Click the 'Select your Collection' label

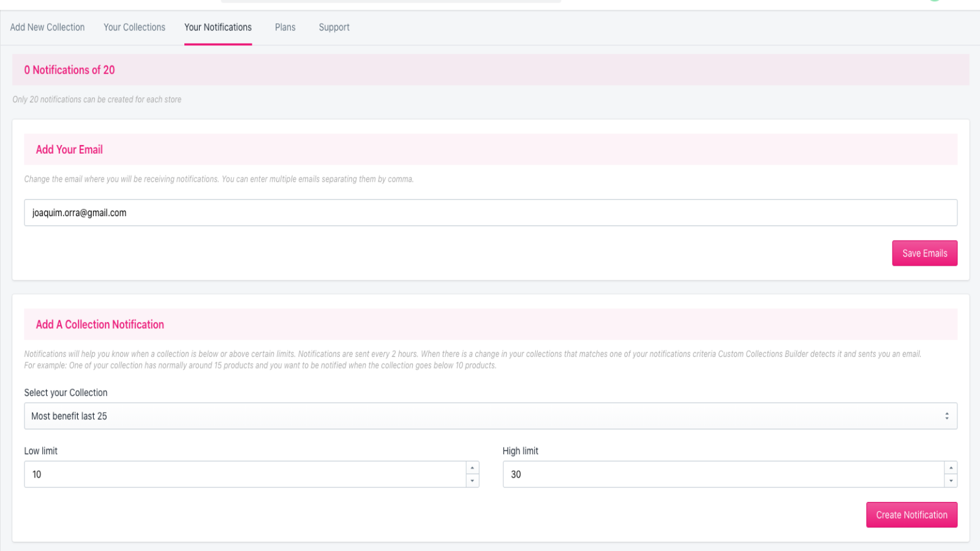(x=66, y=392)
